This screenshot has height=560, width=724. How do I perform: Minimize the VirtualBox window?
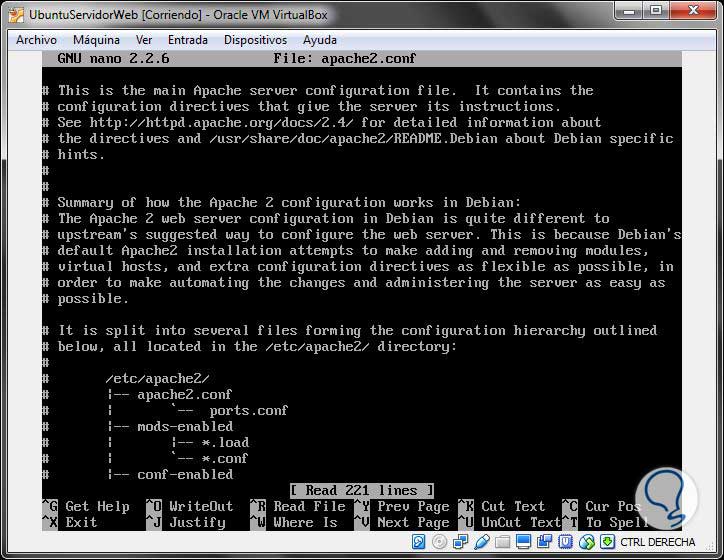(x=629, y=11)
